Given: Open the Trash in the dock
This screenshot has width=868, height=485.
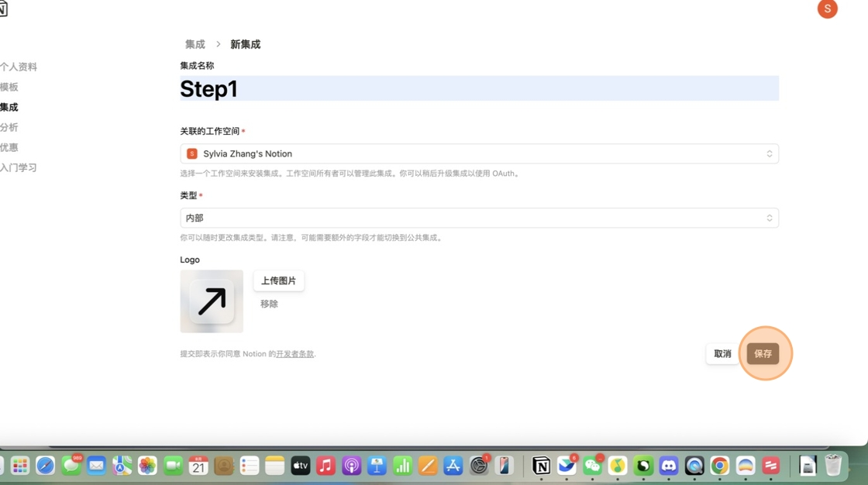Looking at the screenshot, I should tap(833, 466).
